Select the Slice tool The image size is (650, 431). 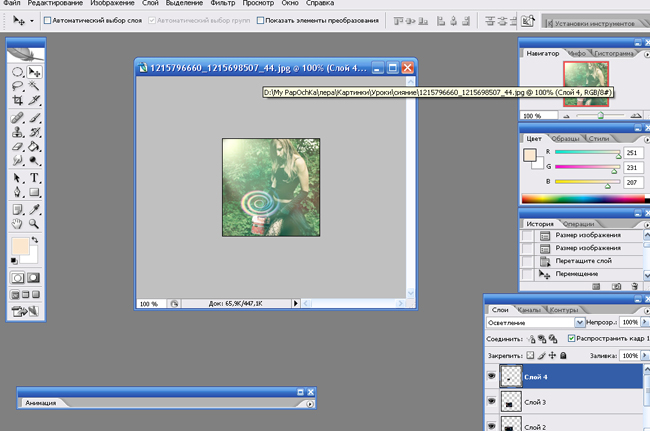[34, 100]
